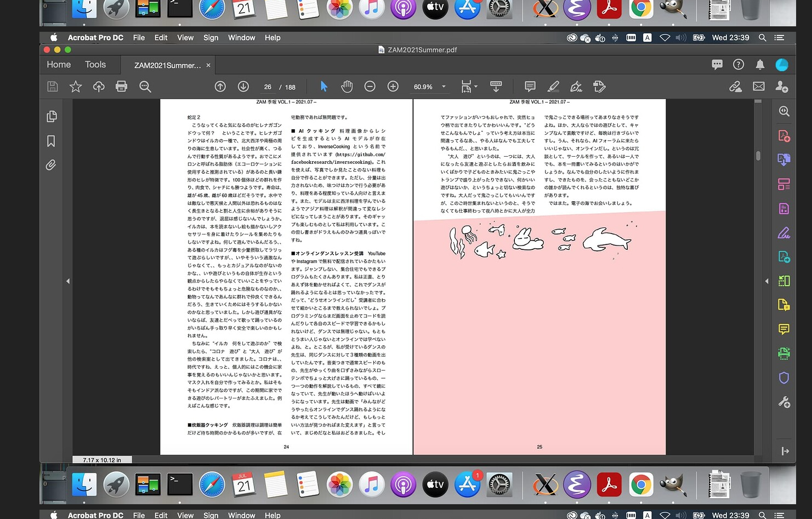Click the vertical scrollbar thumb of the document

[x=758, y=156]
